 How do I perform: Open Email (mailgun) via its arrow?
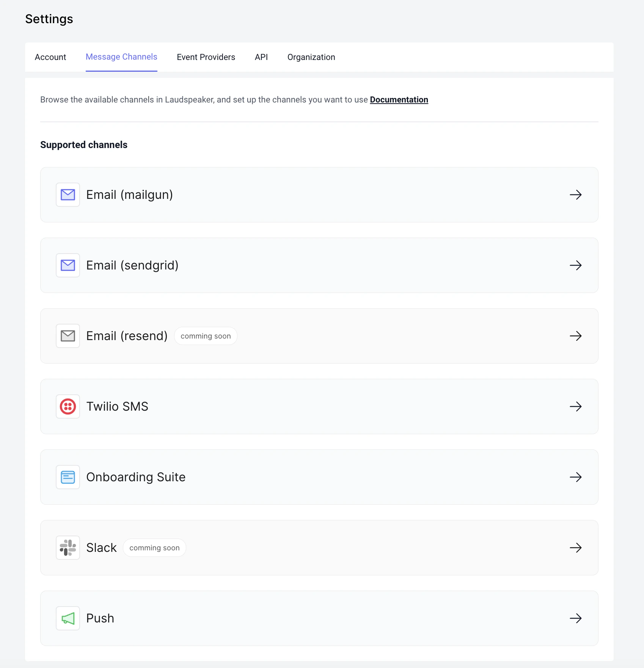click(576, 195)
